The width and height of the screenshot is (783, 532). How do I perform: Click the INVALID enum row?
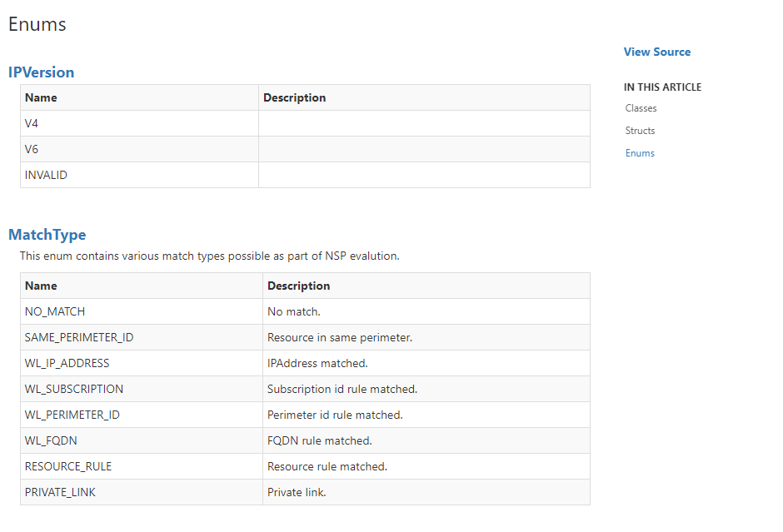point(305,175)
